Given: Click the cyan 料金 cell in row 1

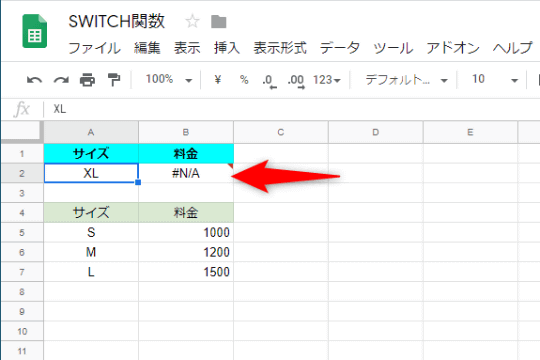Looking at the screenshot, I should (x=186, y=153).
